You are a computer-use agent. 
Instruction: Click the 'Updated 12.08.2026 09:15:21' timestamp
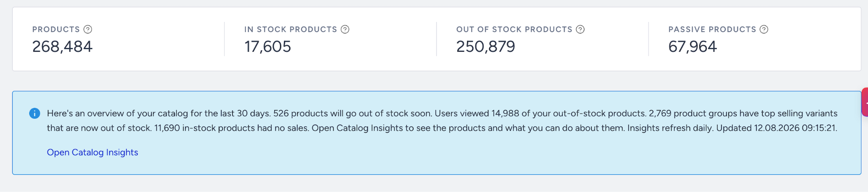[x=777, y=128]
